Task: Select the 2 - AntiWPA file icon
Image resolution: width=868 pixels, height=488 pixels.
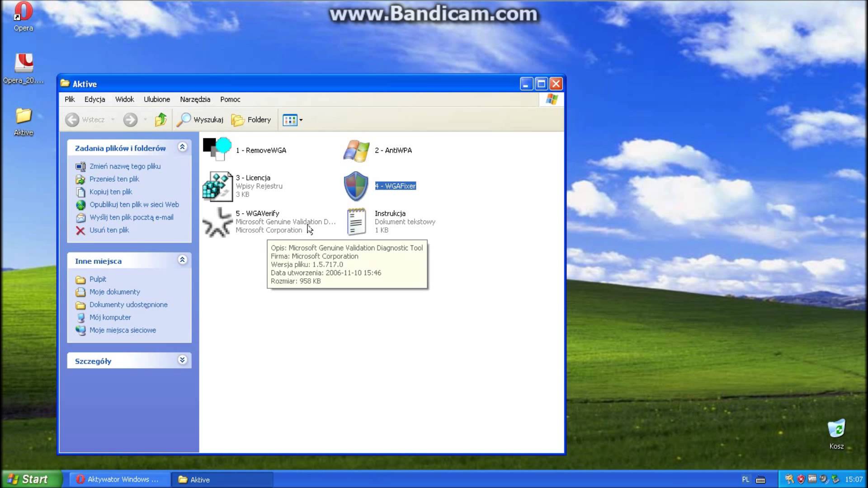Action: point(356,150)
